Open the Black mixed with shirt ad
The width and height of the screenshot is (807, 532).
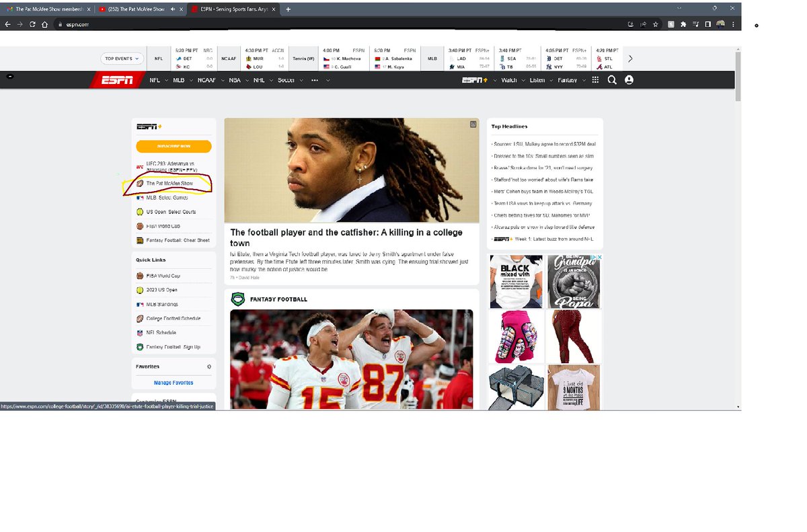tap(516, 281)
